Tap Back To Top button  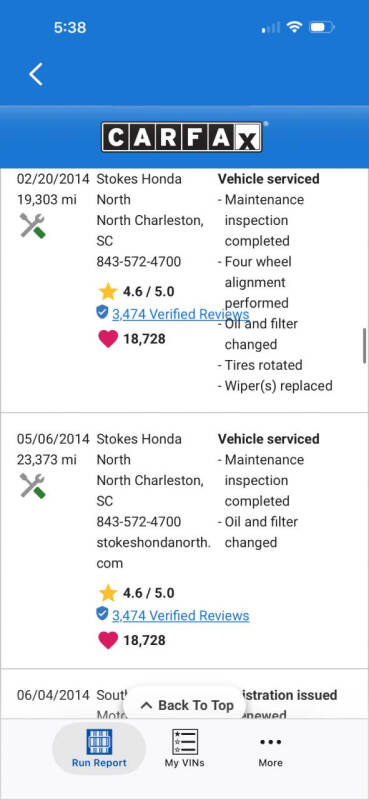click(x=185, y=706)
